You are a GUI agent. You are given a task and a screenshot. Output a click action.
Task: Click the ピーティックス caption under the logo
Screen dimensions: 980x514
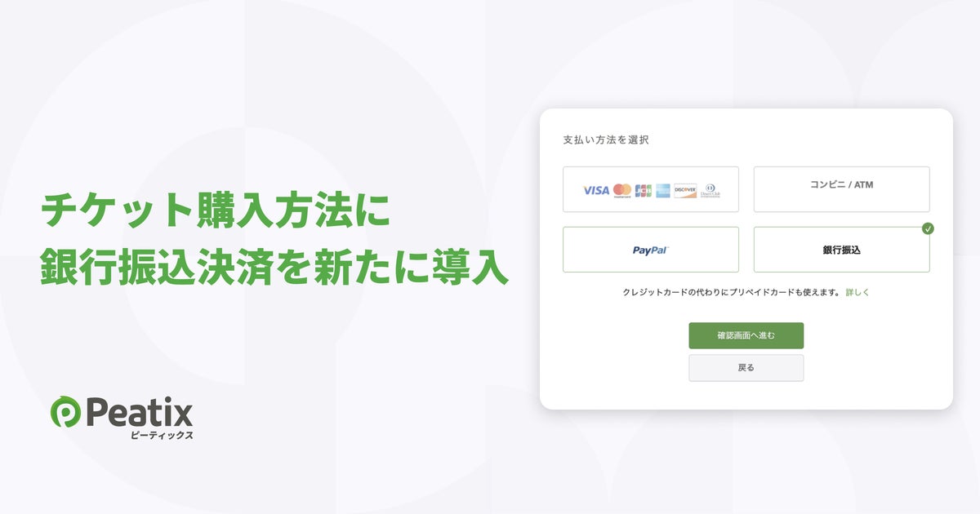point(162,436)
